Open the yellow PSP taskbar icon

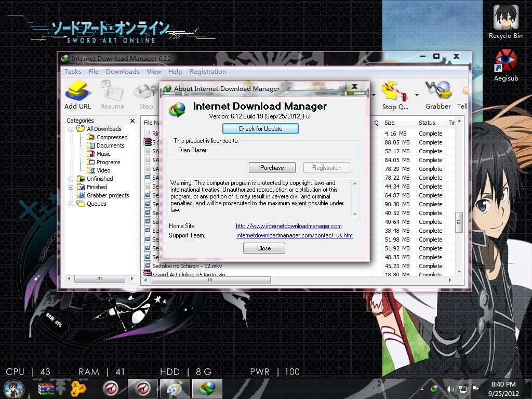click(78, 389)
